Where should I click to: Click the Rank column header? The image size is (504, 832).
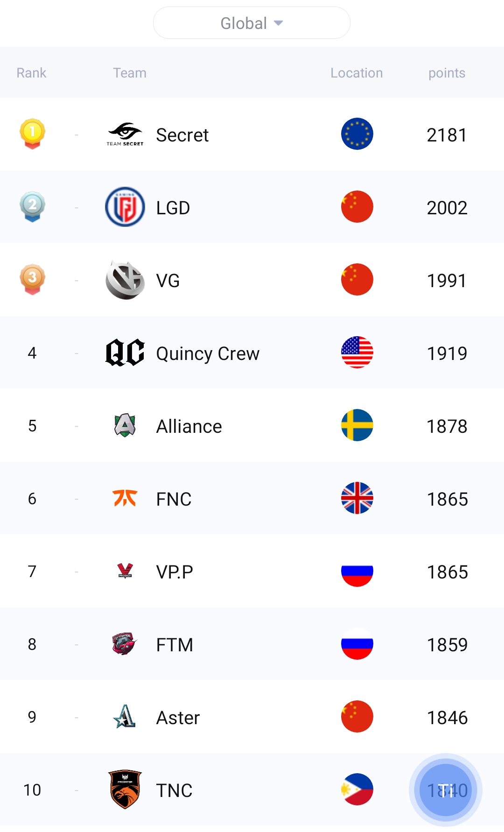coord(31,73)
